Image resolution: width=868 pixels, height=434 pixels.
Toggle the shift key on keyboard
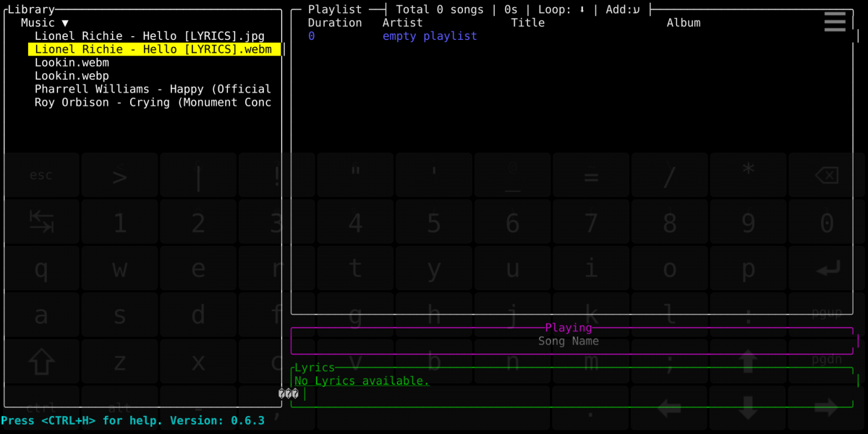(x=41, y=361)
